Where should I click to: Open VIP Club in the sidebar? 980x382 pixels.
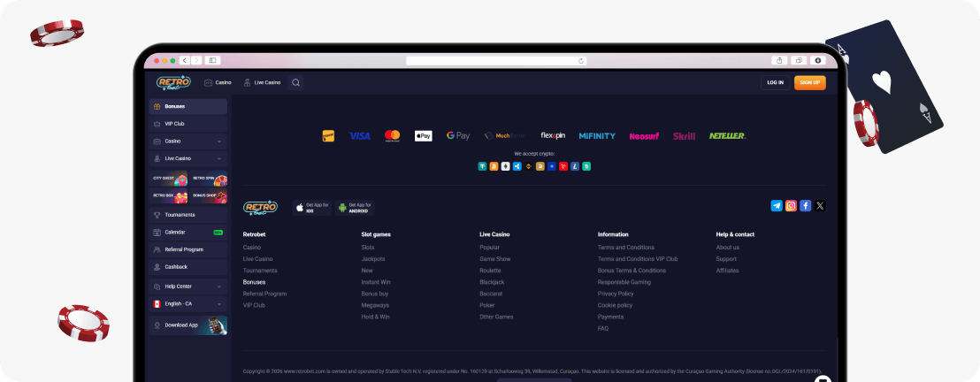point(188,124)
